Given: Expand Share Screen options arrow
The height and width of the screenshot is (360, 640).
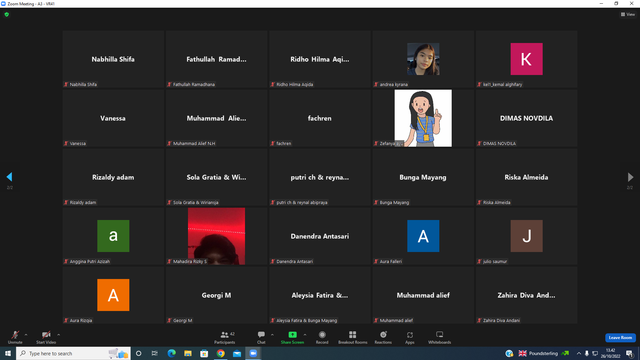Looking at the screenshot, I should [x=305, y=335].
